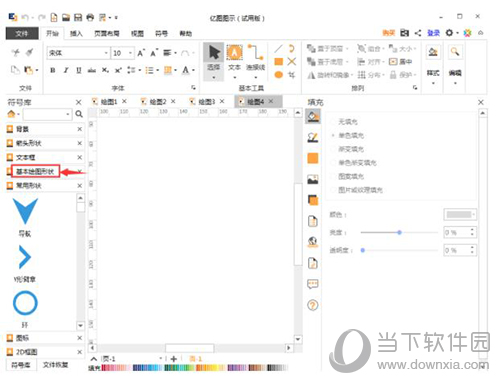Click the 登录 login link
Screen dimensions: 500x383
pyautogui.click(x=434, y=33)
